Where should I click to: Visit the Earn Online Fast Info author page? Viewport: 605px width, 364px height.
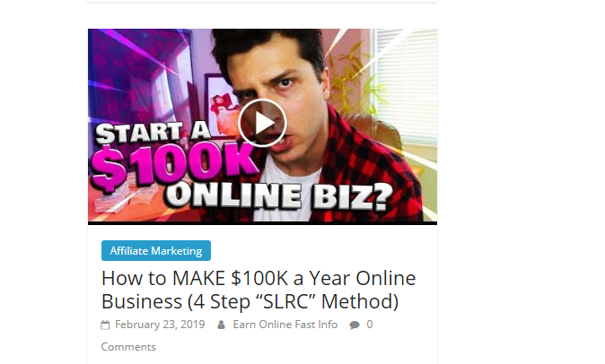coord(285,325)
